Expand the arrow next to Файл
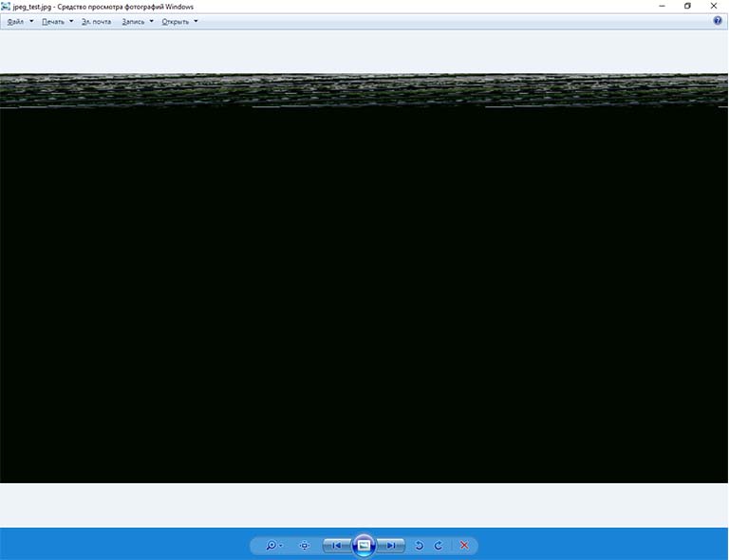 pyautogui.click(x=31, y=21)
